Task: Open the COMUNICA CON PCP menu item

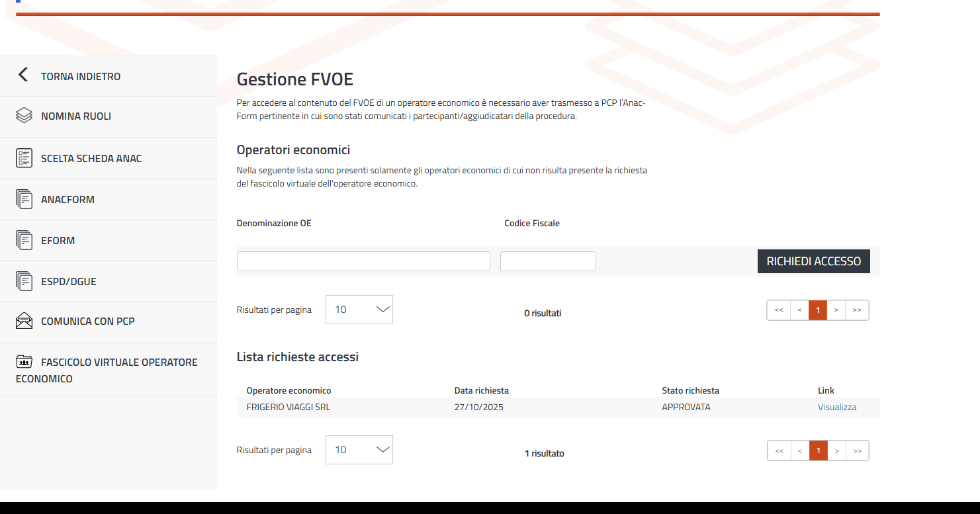Action: [87, 321]
